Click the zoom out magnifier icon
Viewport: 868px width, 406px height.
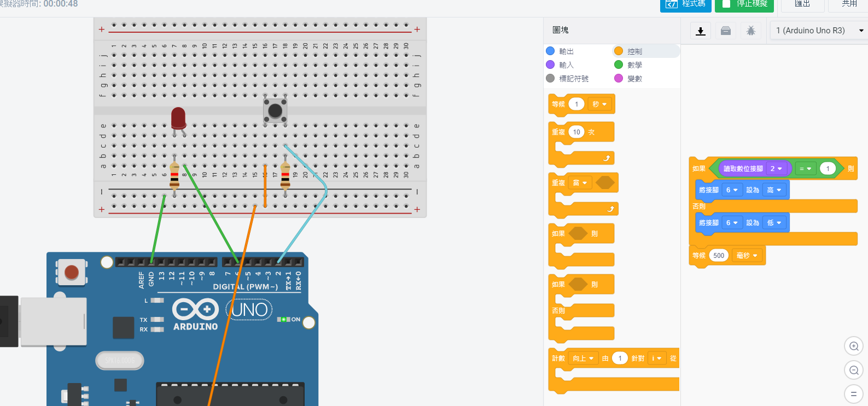point(853,370)
